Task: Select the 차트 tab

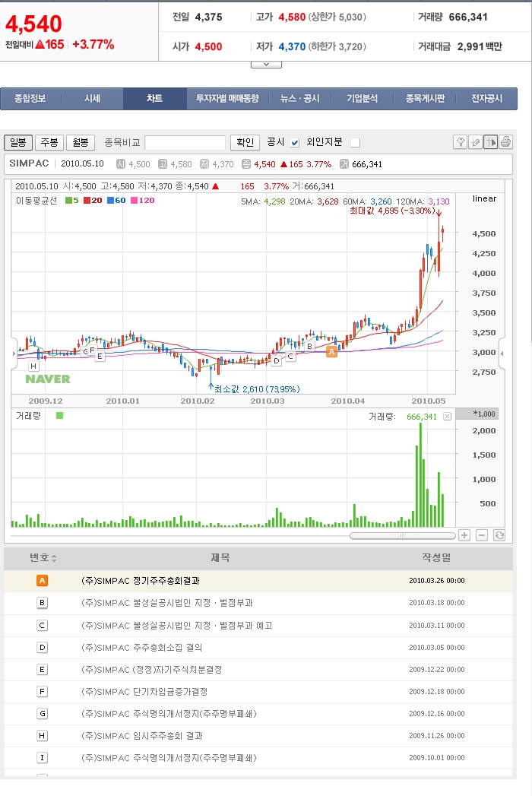Action: pos(155,99)
